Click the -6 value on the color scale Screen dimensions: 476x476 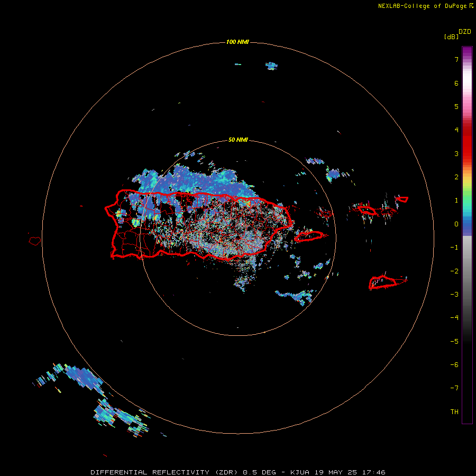[x=454, y=365]
